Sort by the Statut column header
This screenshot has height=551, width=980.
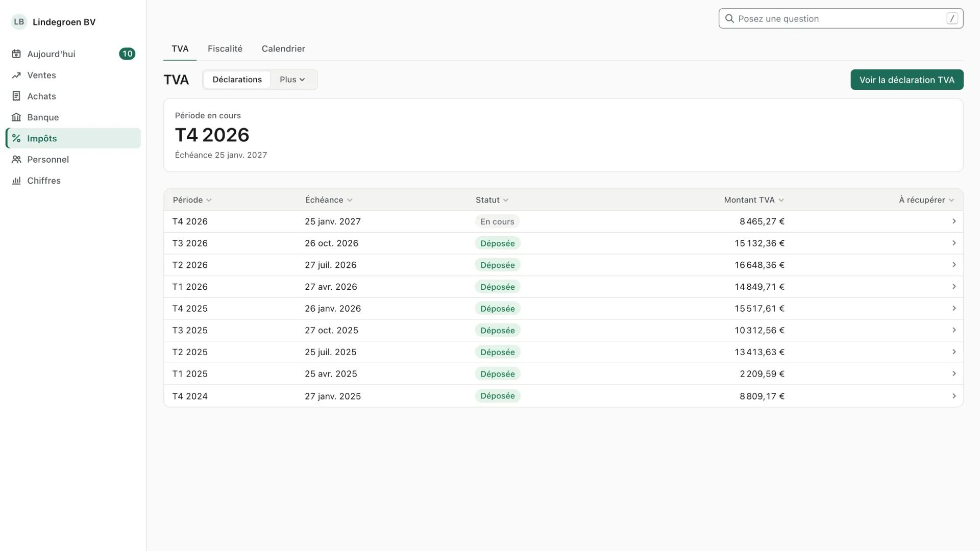pyautogui.click(x=492, y=200)
